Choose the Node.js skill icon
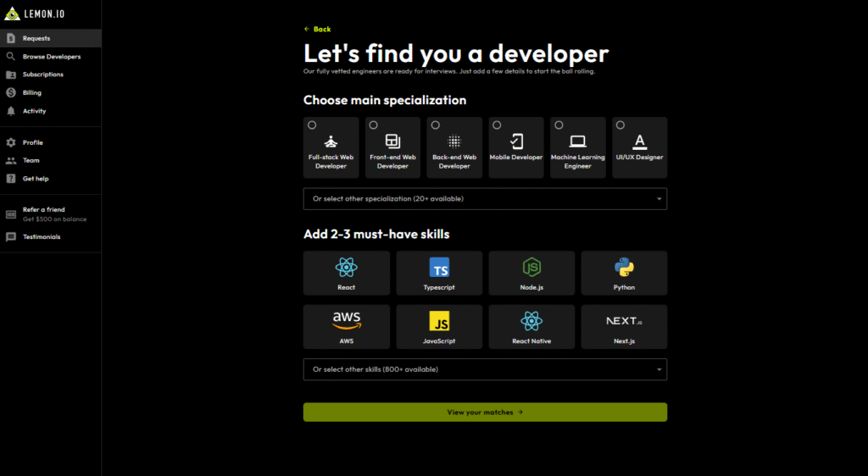 (531, 268)
